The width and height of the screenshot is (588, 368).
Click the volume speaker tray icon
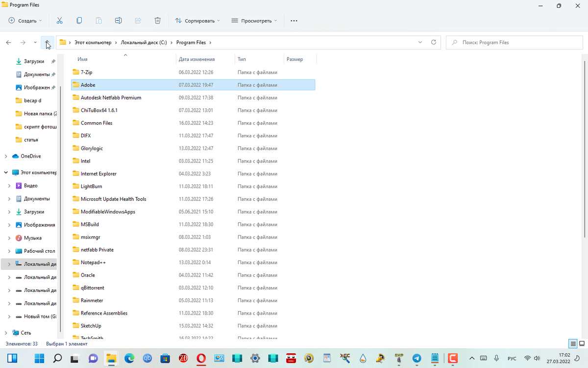tap(537, 358)
